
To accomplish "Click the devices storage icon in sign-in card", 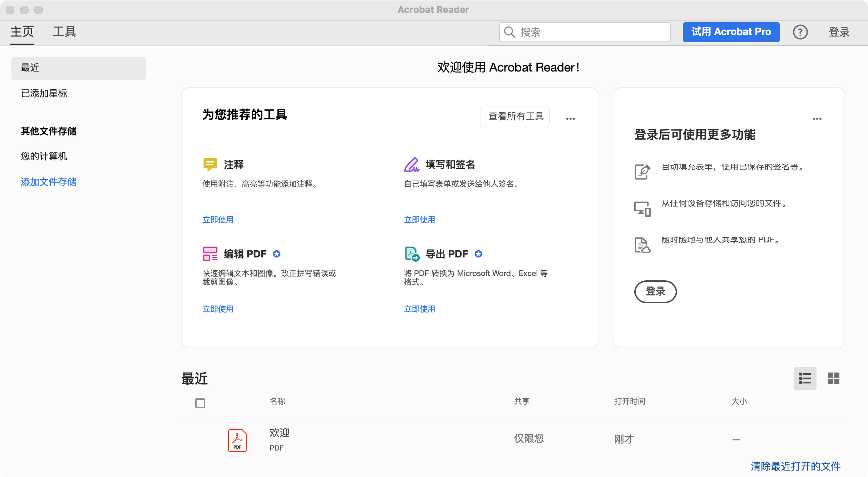I will click(x=642, y=209).
